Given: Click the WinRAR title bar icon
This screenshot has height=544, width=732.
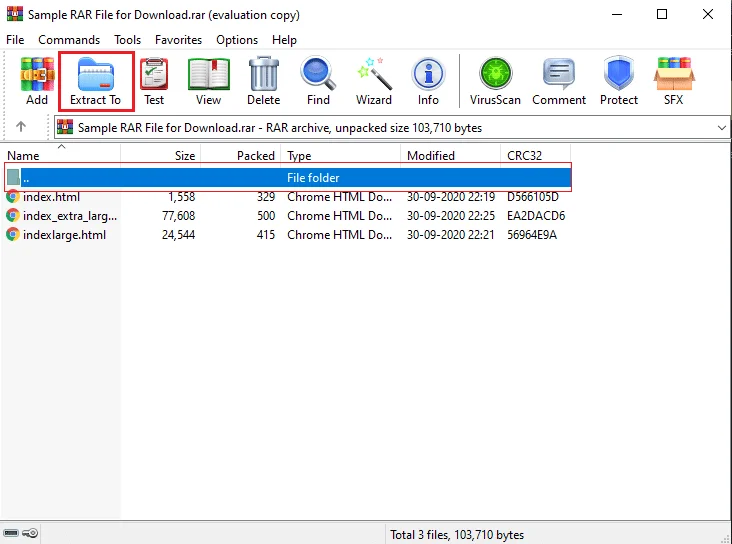Looking at the screenshot, I should (14, 14).
